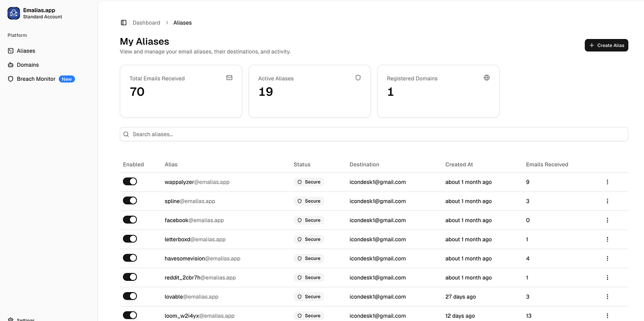Toggle off the facebook alias
The height and width of the screenshot is (321, 644).
130,219
